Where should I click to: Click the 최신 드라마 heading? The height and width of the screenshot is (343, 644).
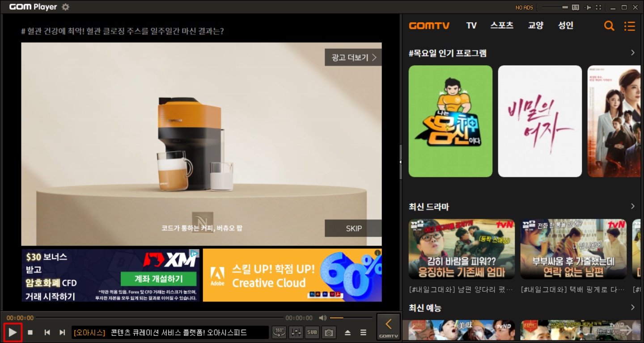(x=429, y=207)
